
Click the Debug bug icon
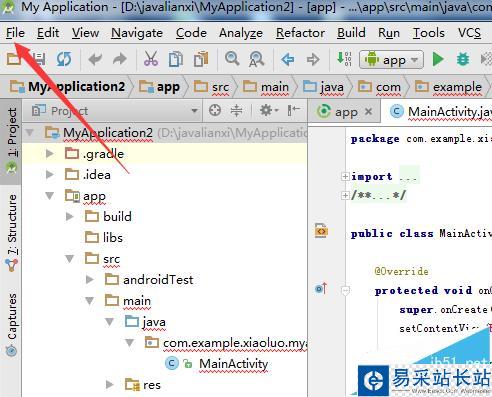[463, 59]
